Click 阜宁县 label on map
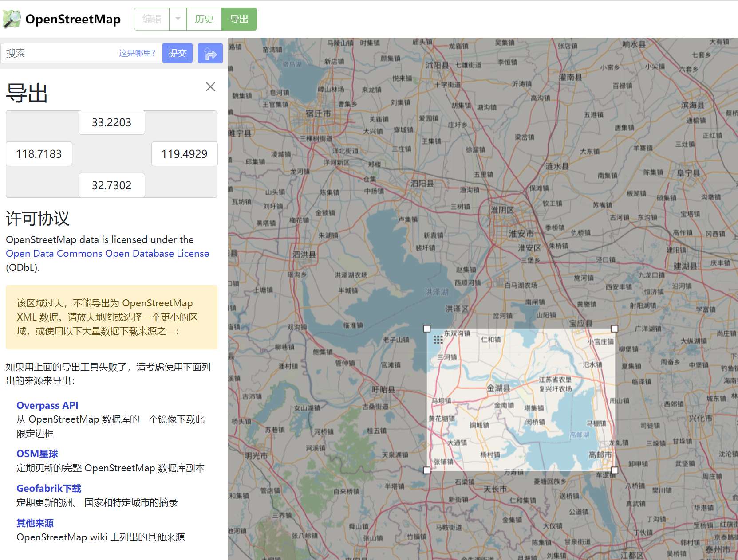 tap(688, 173)
